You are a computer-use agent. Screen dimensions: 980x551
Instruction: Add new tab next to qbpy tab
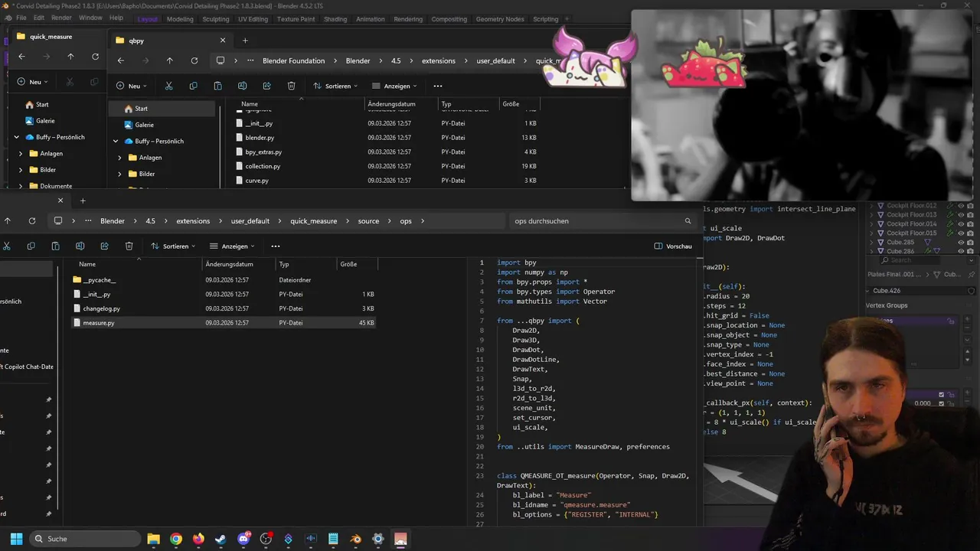[245, 41]
